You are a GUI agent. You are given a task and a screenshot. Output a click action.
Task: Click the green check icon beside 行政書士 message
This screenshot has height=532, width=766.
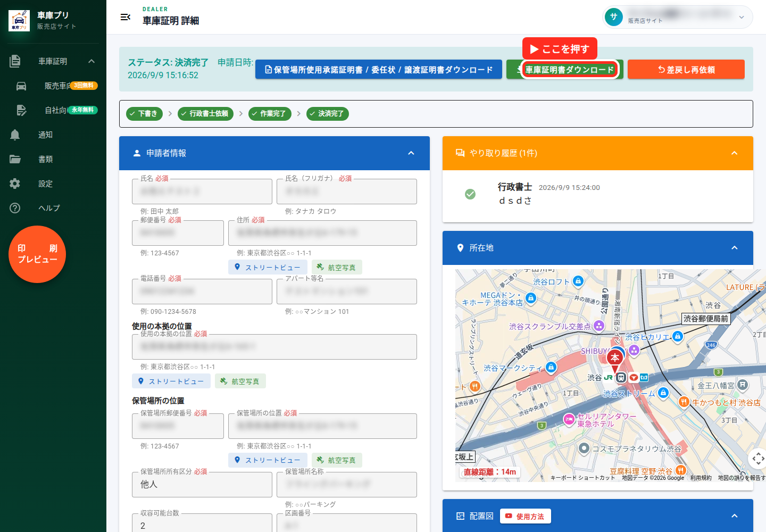(470, 194)
